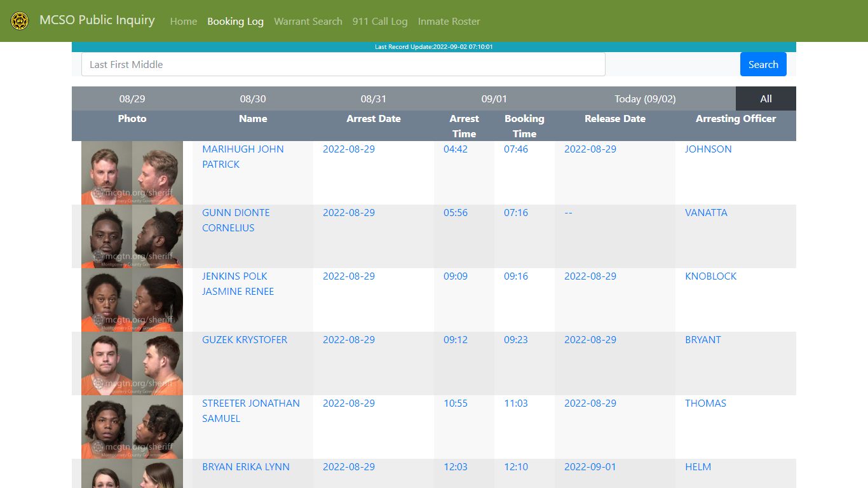
Task: Click arrest time 10:55
Action: [x=456, y=403]
